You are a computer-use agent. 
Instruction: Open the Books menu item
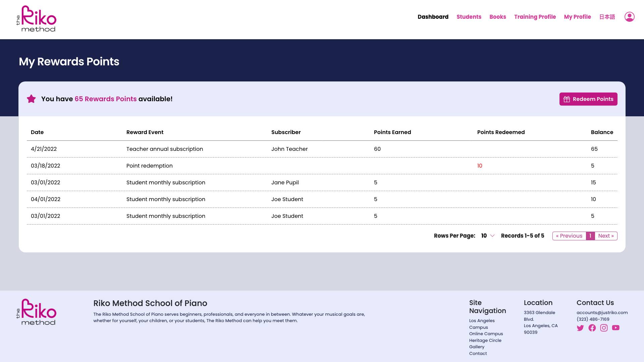tap(497, 17)
